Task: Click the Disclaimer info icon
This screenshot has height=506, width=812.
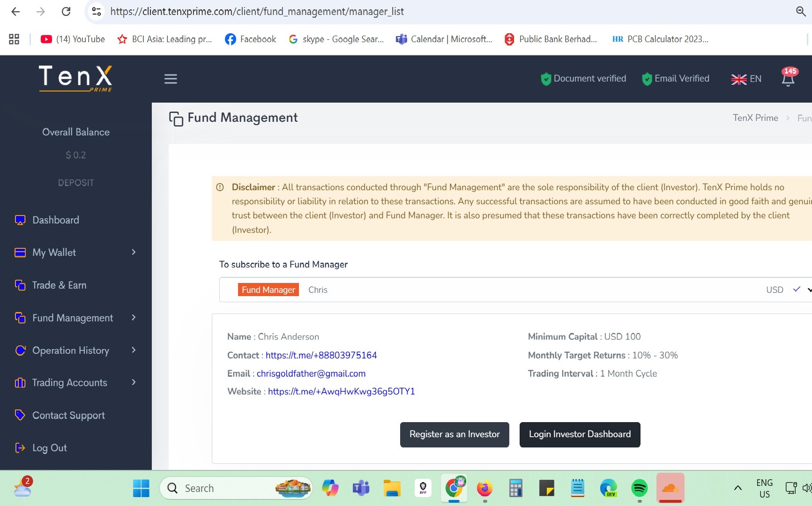Action: (x=220, y=187)
